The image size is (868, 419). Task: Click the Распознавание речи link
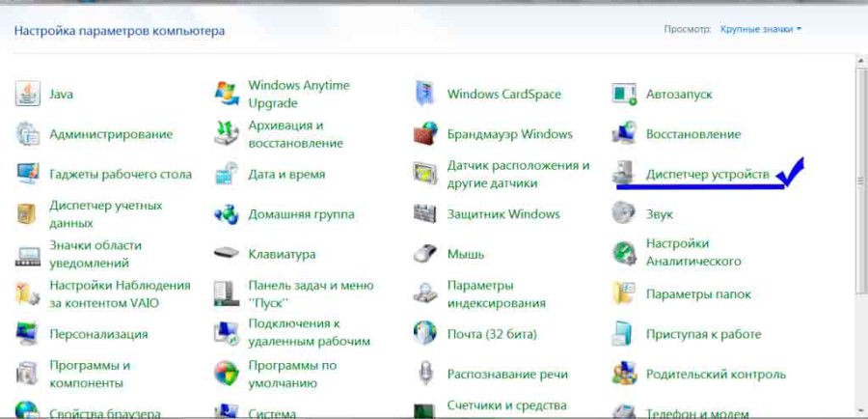click(x=507, y=374)
